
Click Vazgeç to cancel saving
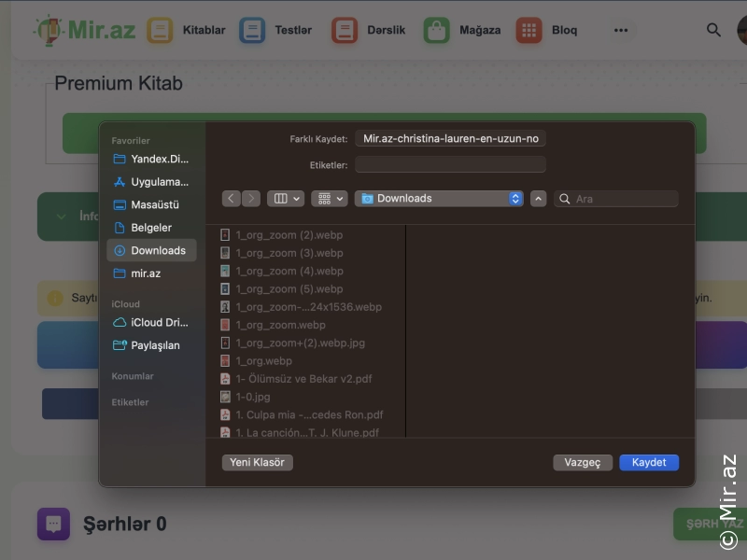pyautogui.click(x=583, y=463)
